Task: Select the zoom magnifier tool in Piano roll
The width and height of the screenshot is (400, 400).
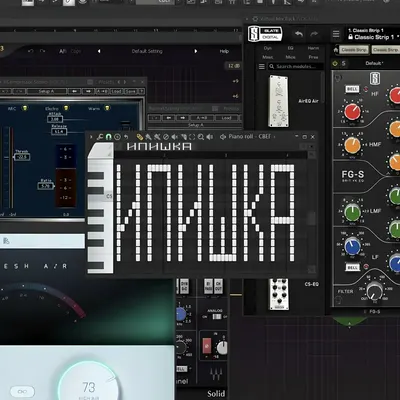Action: (200, 137)
